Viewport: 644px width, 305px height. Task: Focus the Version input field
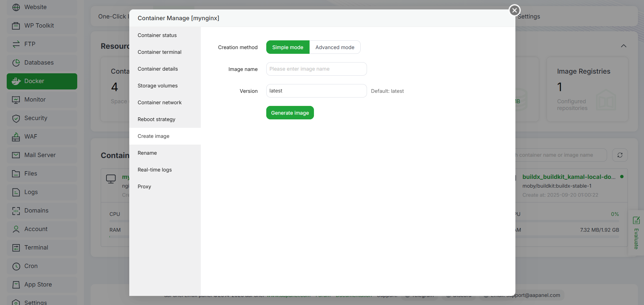(x=316, y=91)
